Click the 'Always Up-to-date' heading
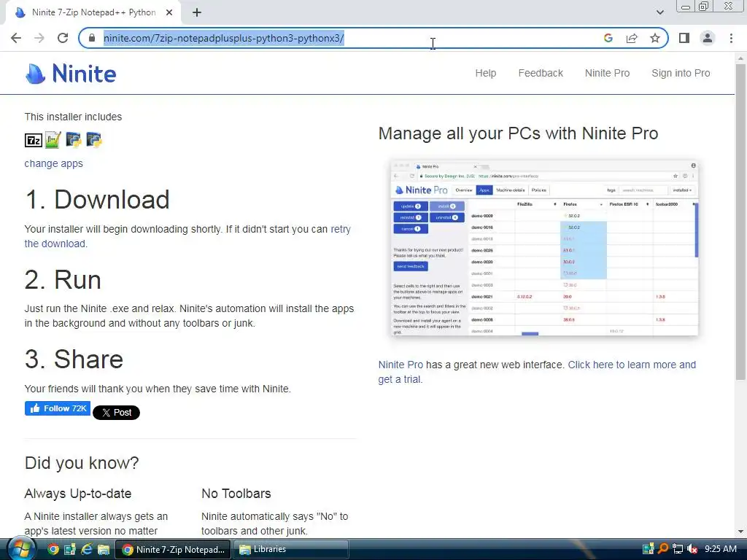 [x=77, y=494]
